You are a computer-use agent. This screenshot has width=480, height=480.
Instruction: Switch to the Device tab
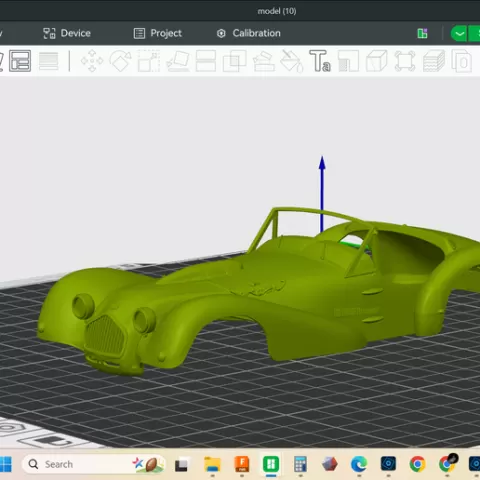[67, 33]
